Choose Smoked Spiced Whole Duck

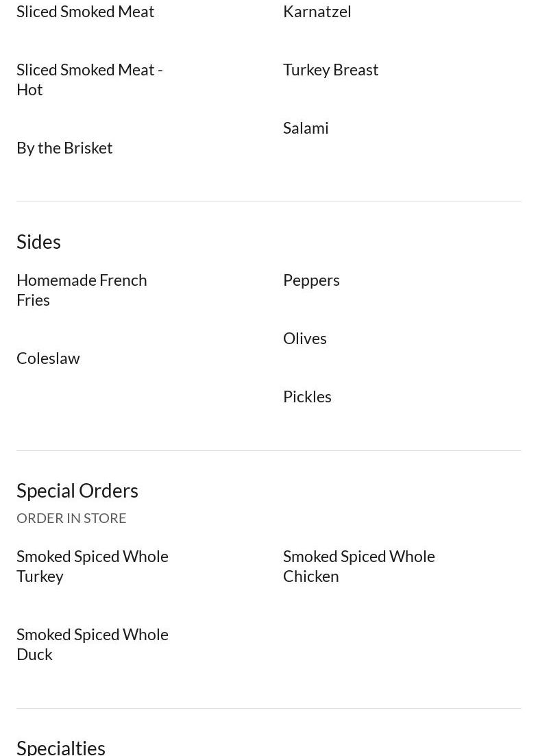click(x=93, y=644)
